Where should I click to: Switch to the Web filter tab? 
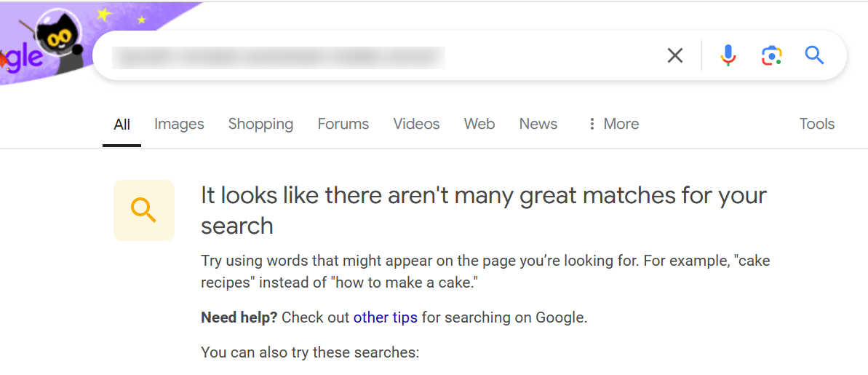pyautogui.click(x=479, y=125)
